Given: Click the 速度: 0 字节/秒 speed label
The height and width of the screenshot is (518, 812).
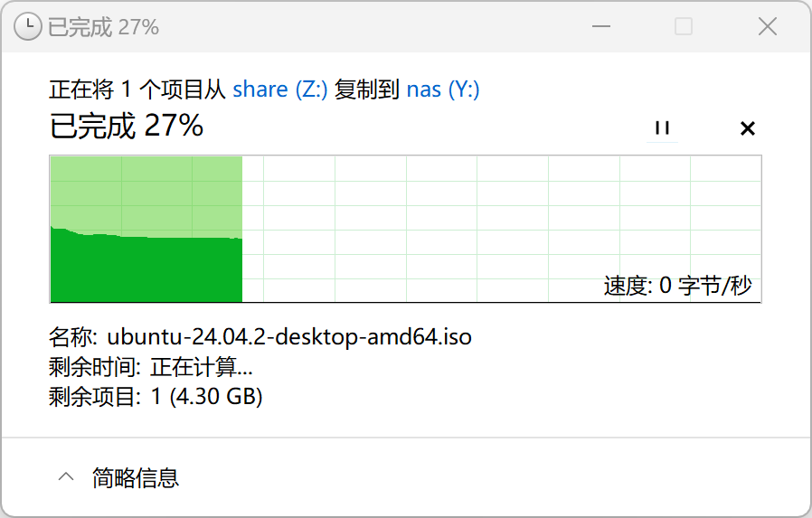Looking at the screenshot, I should (677, 287).
